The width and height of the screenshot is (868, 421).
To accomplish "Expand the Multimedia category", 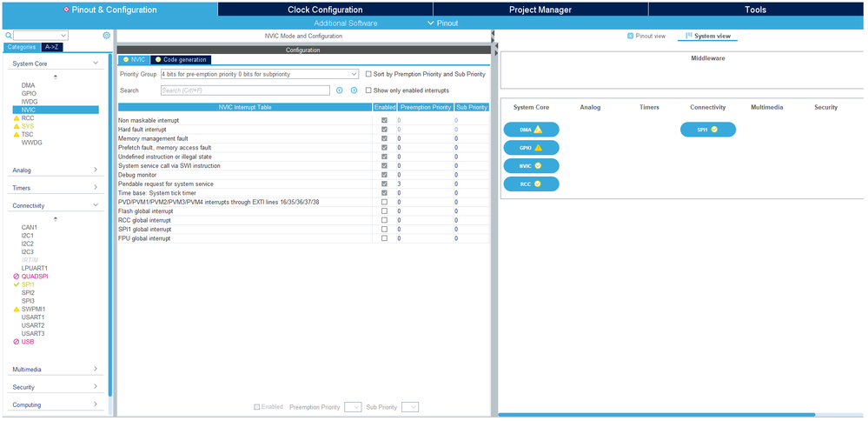I will (55, 369).
